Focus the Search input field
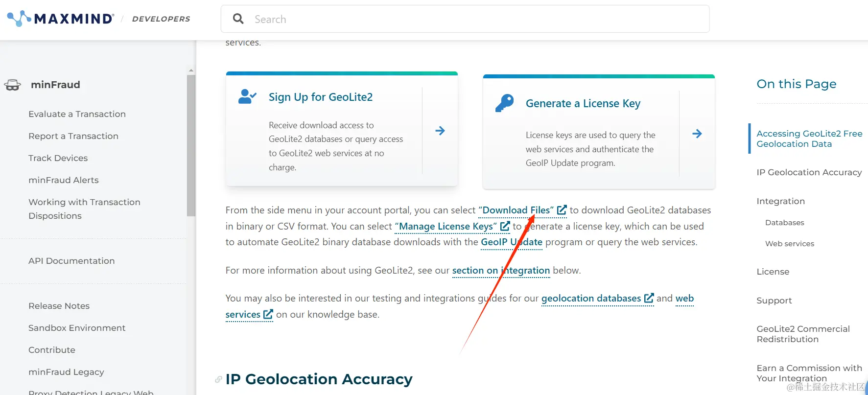 point(465,19)
